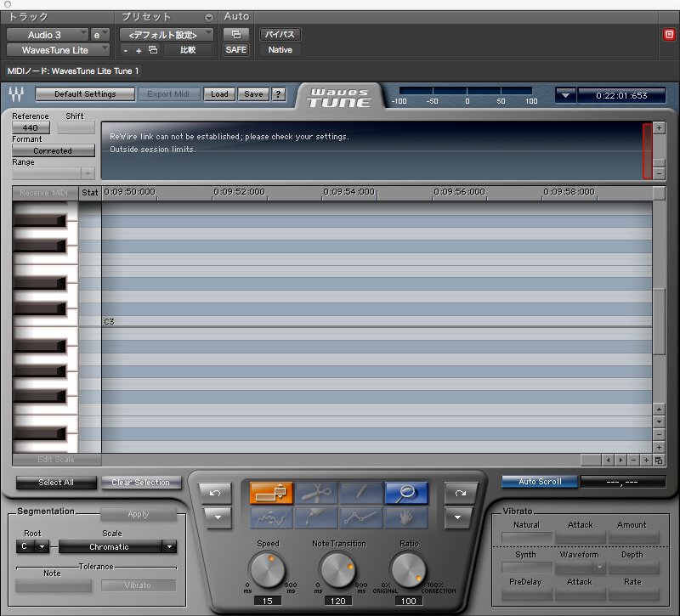Toggle the 比較 compare button
This screenshot has width=680, height=616.
[x=188, y=50]
